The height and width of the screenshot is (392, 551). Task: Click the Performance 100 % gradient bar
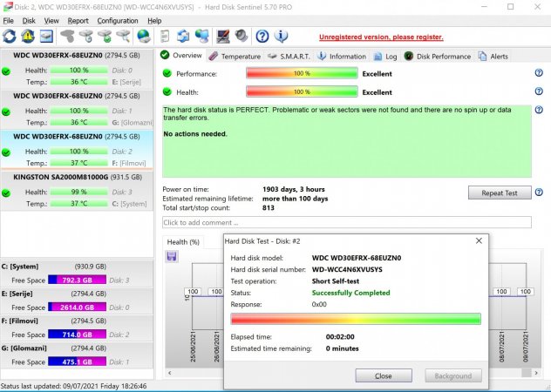[x=302, y=73]
